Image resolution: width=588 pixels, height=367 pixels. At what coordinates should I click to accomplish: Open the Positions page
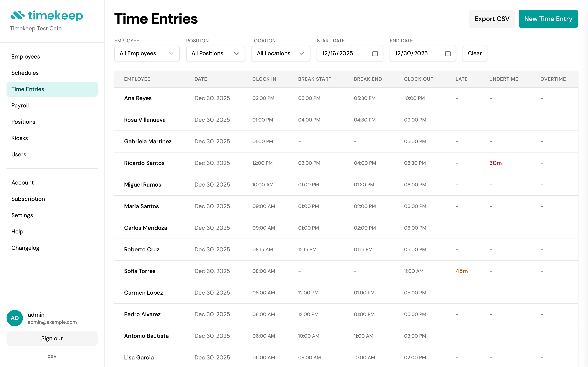pyautogui.click(x=23, y=122)
